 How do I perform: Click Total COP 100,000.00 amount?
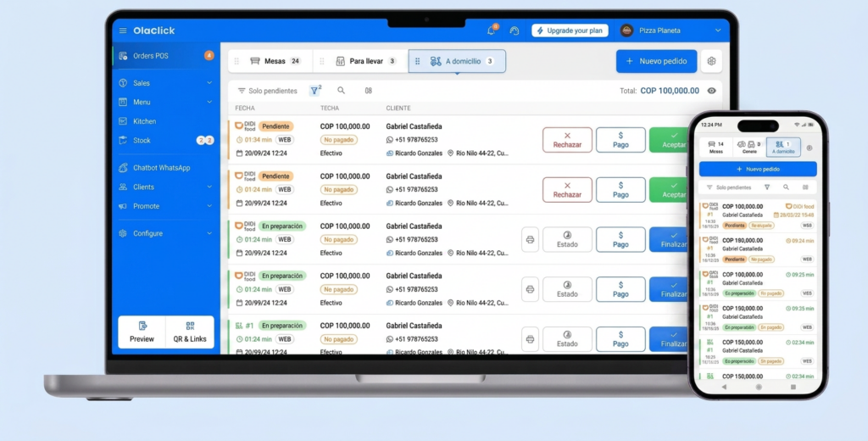click(x=670, y=91)
